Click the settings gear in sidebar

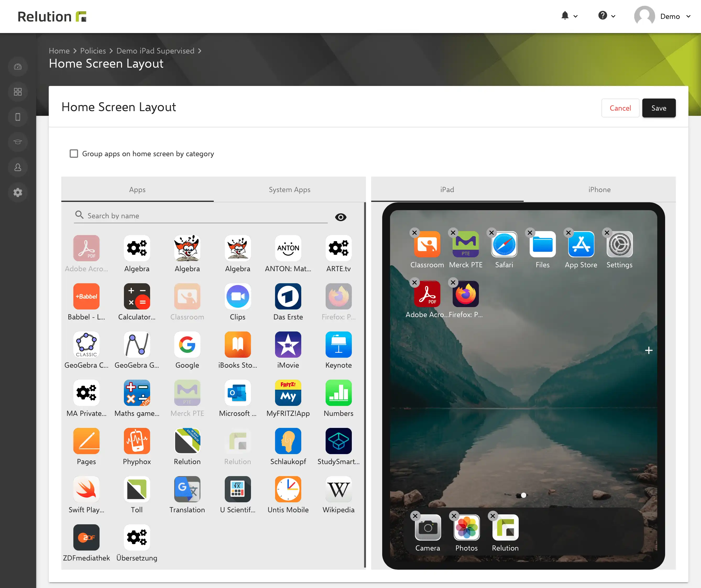[18, 192]
